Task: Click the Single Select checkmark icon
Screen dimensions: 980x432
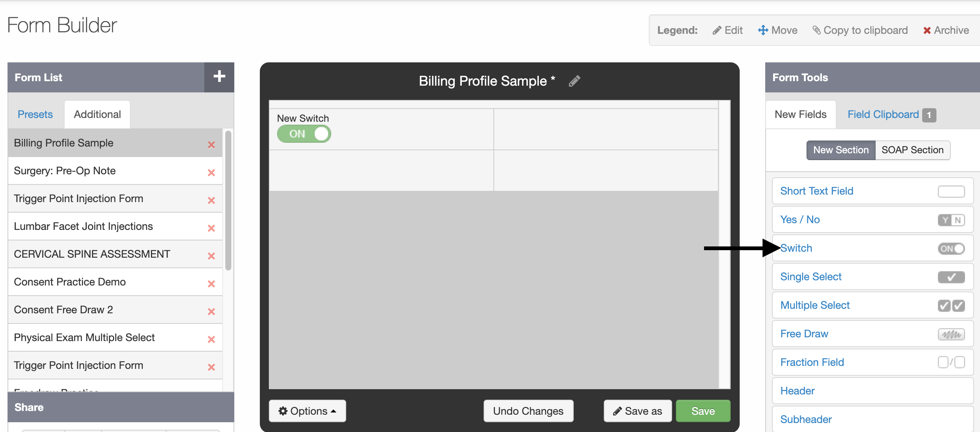Action: coord(951,277)
